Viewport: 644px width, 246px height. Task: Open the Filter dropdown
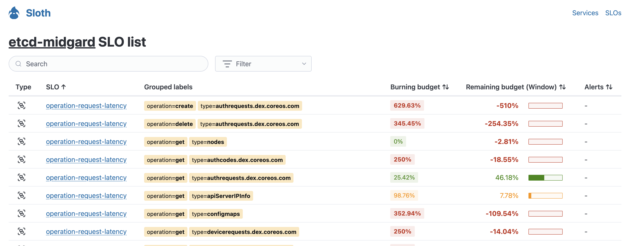tap(263, 64)
